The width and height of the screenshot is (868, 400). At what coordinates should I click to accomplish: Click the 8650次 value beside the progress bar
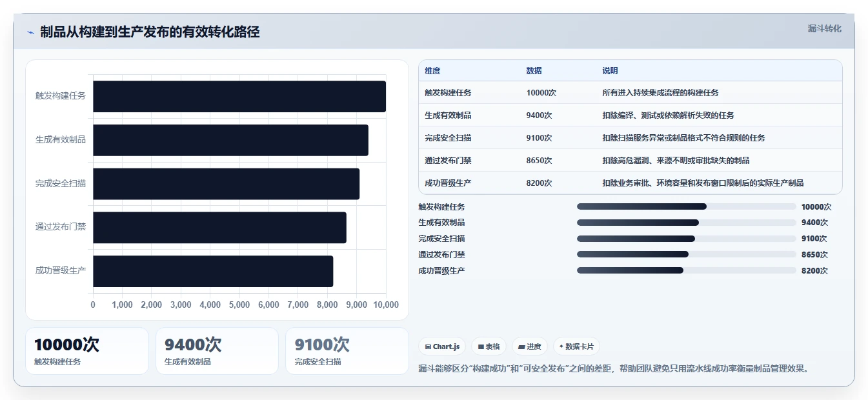[814, 255]
